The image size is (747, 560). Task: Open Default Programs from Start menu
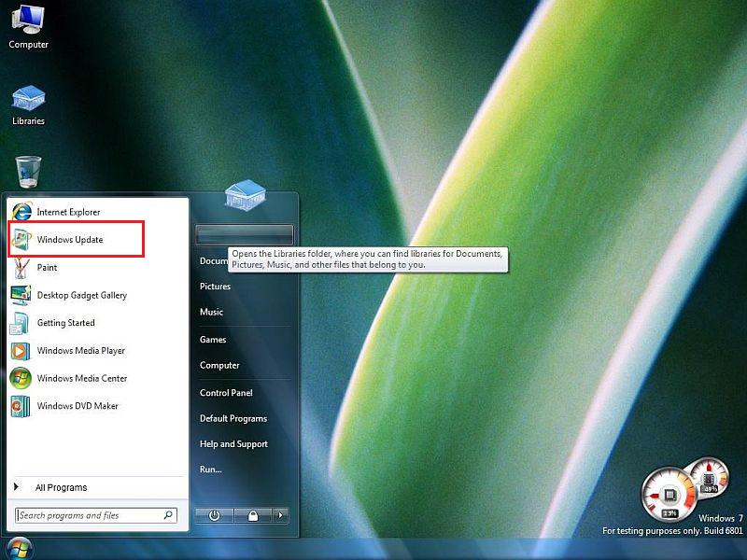233,418
